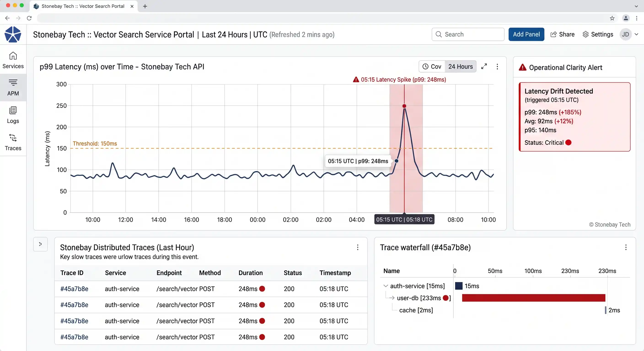This screenshot has height=351, width=644.
Task: Click the Add Panel button
Action: point(526,35)
